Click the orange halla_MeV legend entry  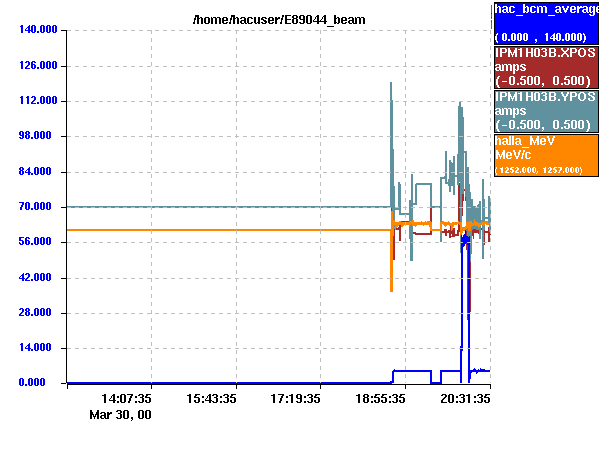[x=545, y=155]
